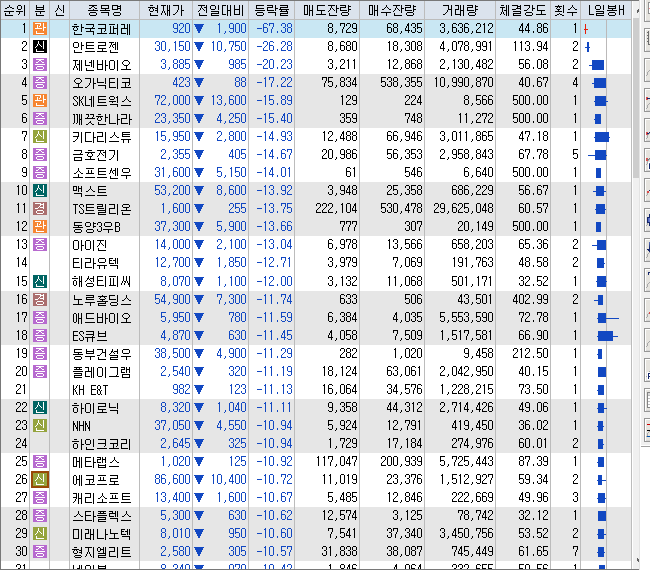The width and height of the screenshot is (650, 570).
Task: Select stock name 제넨바이오
Action: coord(102,65)
